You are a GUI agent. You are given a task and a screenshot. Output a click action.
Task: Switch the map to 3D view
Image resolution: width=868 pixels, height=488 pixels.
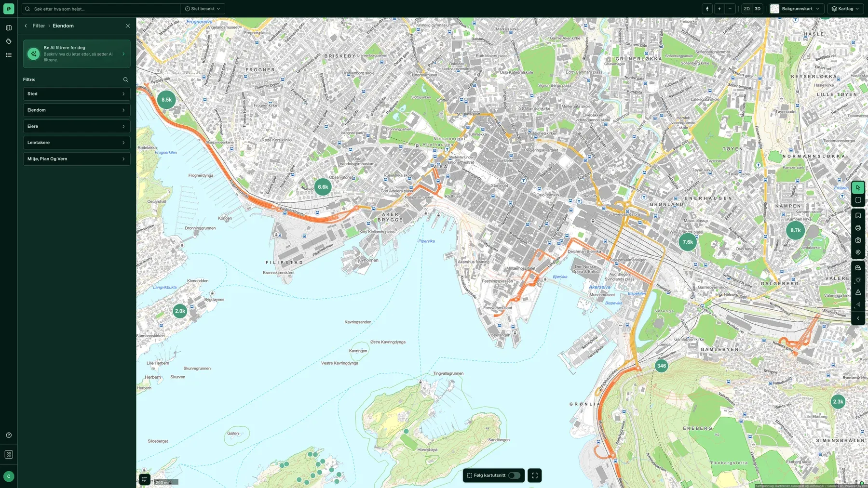758,9
